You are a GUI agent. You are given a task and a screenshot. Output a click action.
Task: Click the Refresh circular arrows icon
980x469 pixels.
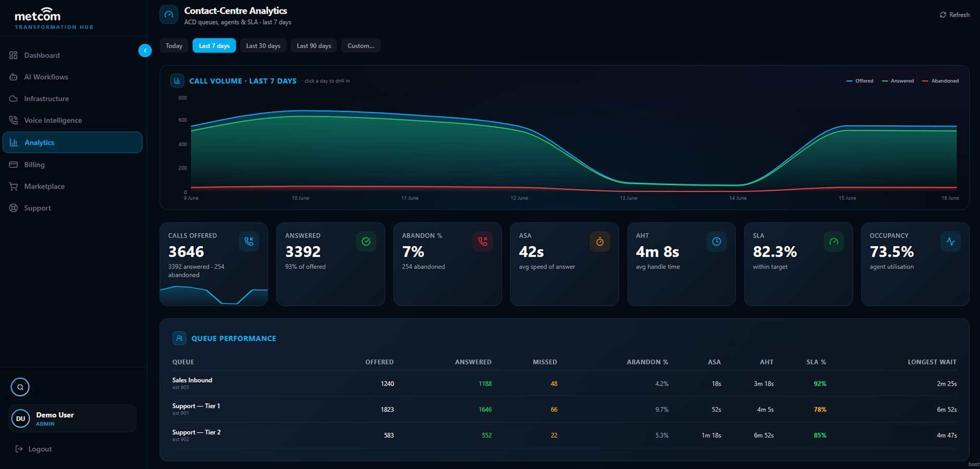tap(943, 15)
